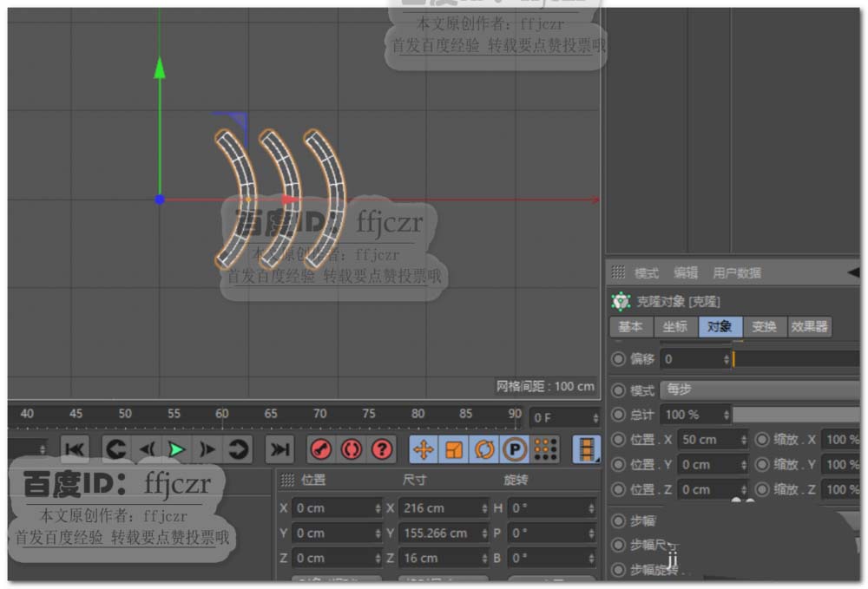Toggle the 总计 animation circle
This screenshot has height=589, width=868.
coord(618,415)
